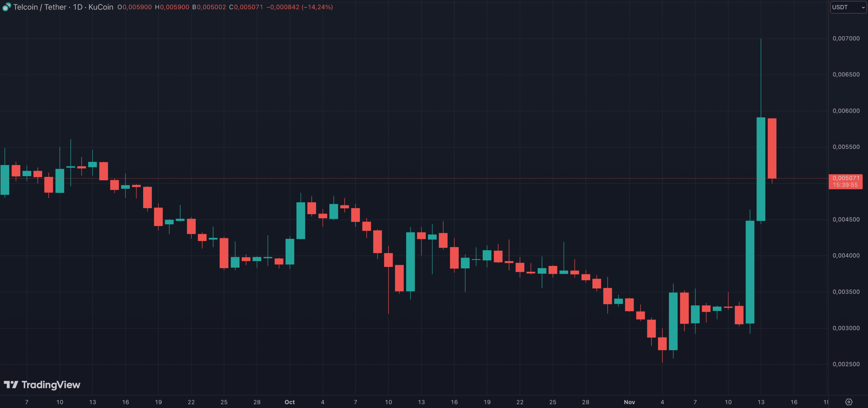Select the Nov label on the time axis

[x=629, y=402]
